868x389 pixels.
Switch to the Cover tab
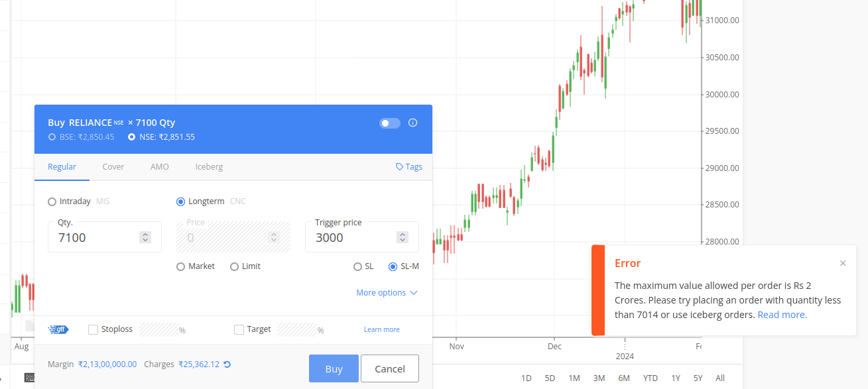click(x=113, y=167)
